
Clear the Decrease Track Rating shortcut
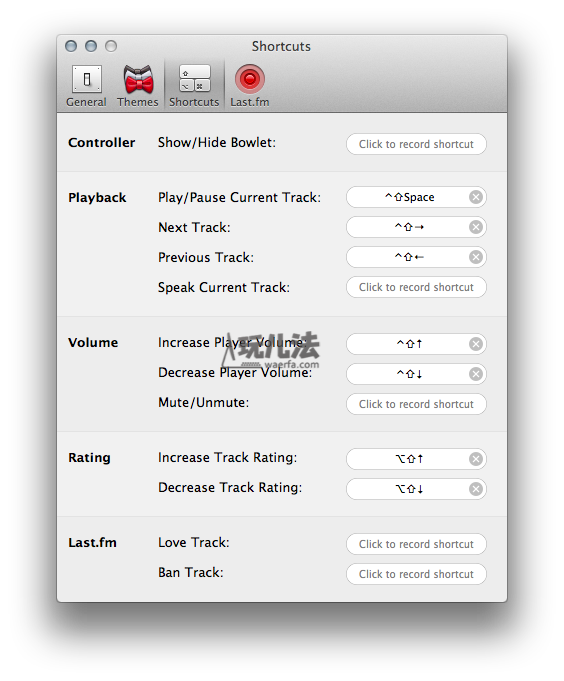[x=476, y=489]
